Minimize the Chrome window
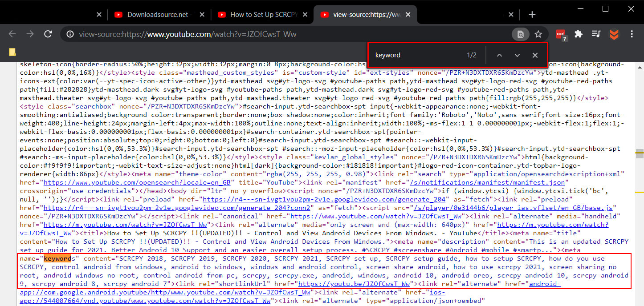644x306 pixels. click(x=580, y=8)
